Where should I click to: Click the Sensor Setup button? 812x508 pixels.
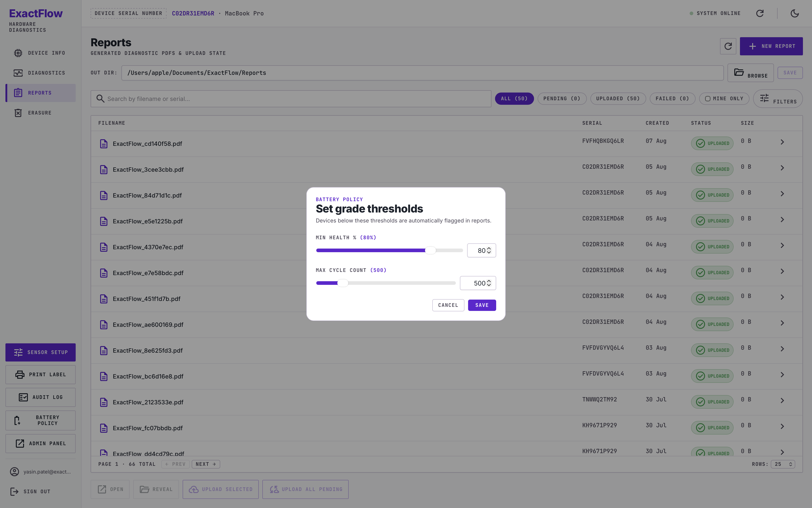click(40, 352)
